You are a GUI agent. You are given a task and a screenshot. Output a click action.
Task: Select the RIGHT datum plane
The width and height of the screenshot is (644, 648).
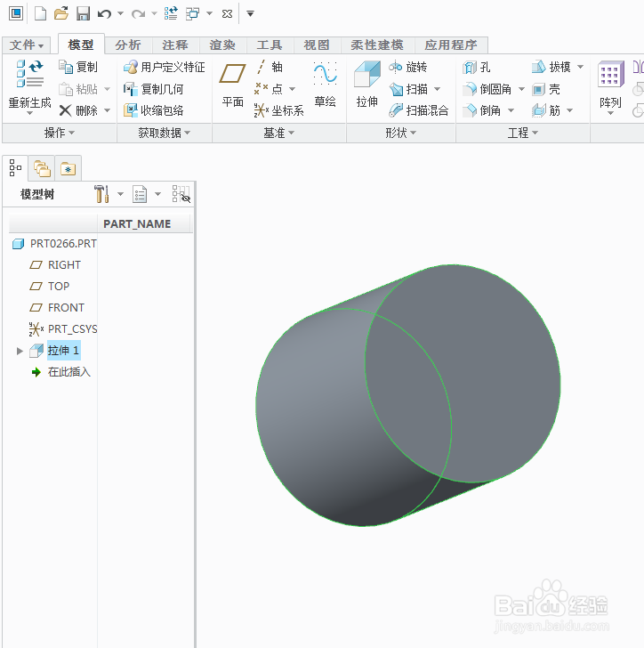click(55, 265)
